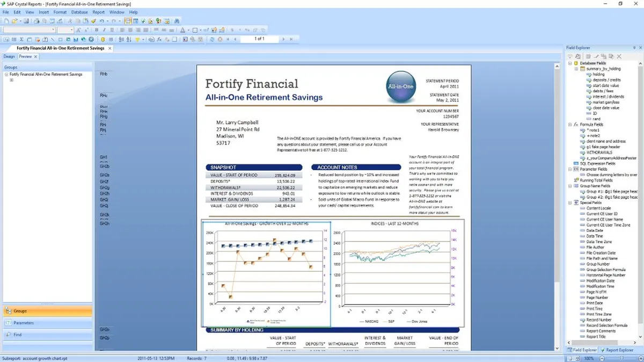Image resolution: width=644 pixels, height=362 pixels.
Task: Close the Preview tab
Action: click(35, 56)
